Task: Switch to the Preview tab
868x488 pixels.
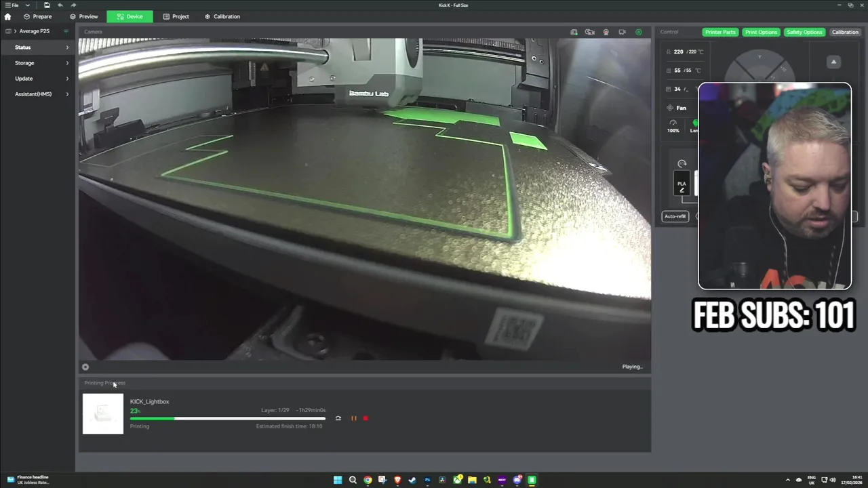Action: pyautogui.click(x=84, y=16)
